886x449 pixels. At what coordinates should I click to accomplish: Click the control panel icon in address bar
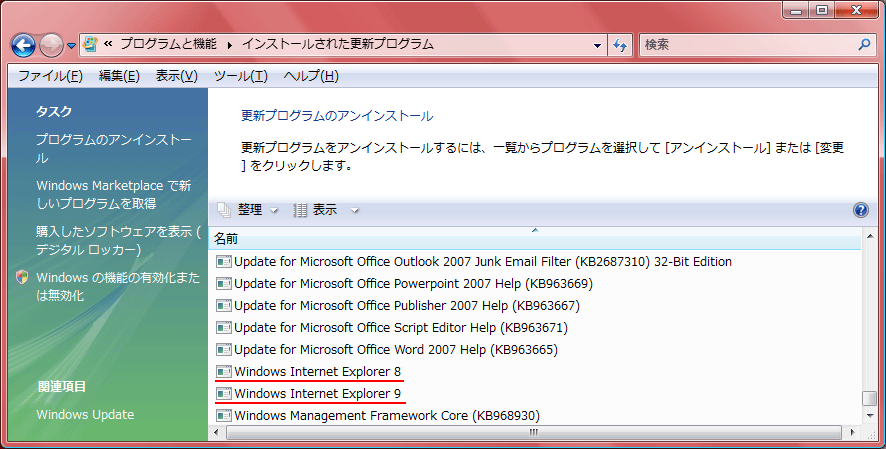90,44
